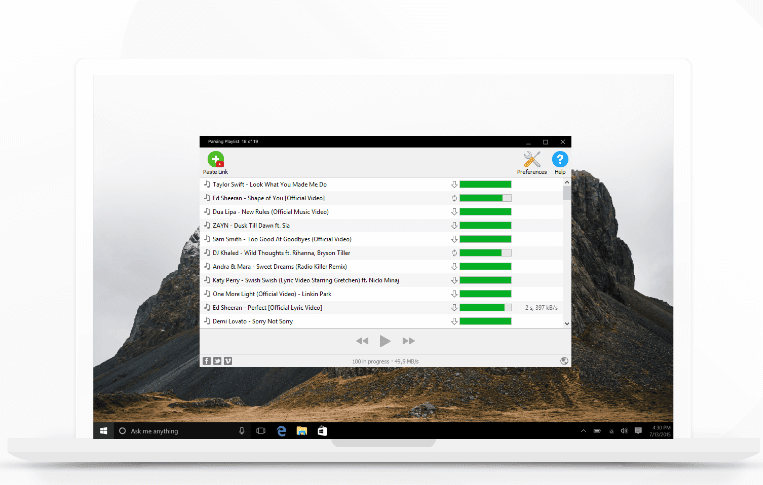
Task: Open the Help question mark icon
Action: (x=560, y=160)
